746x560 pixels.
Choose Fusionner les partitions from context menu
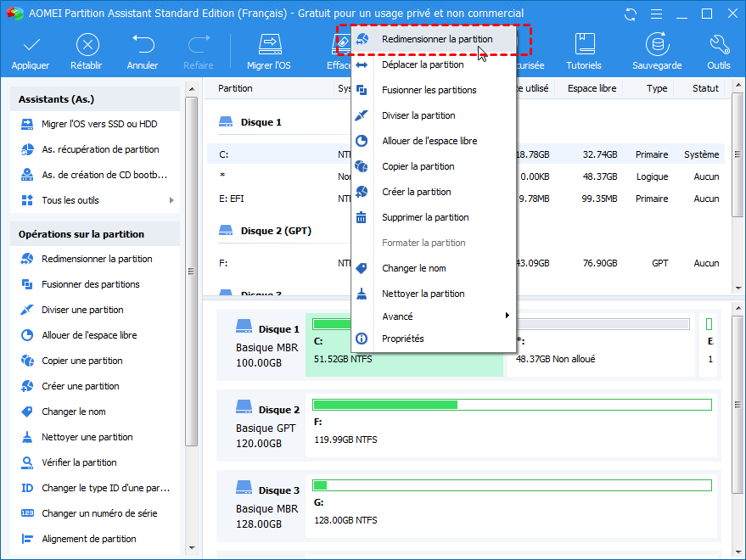pyautogui.click(x=433, y=91)
